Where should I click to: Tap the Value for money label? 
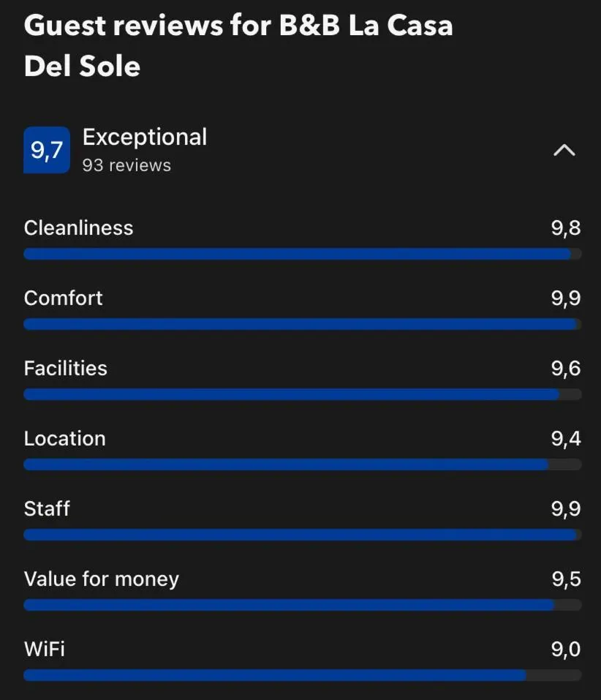[102, 579]
